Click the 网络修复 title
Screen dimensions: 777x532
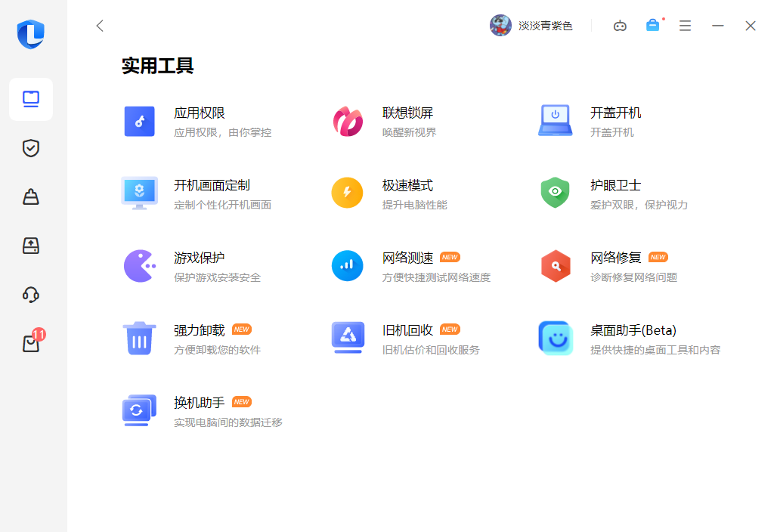[616, 258]
